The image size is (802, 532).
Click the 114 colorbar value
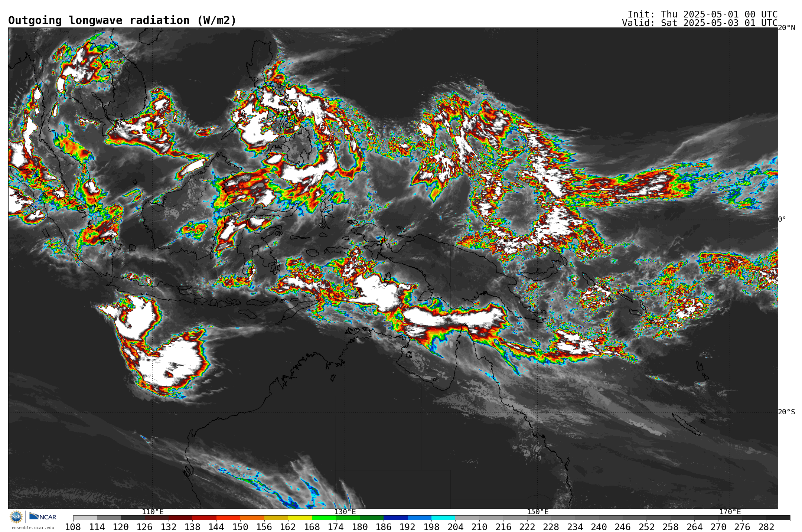point(97,527)
